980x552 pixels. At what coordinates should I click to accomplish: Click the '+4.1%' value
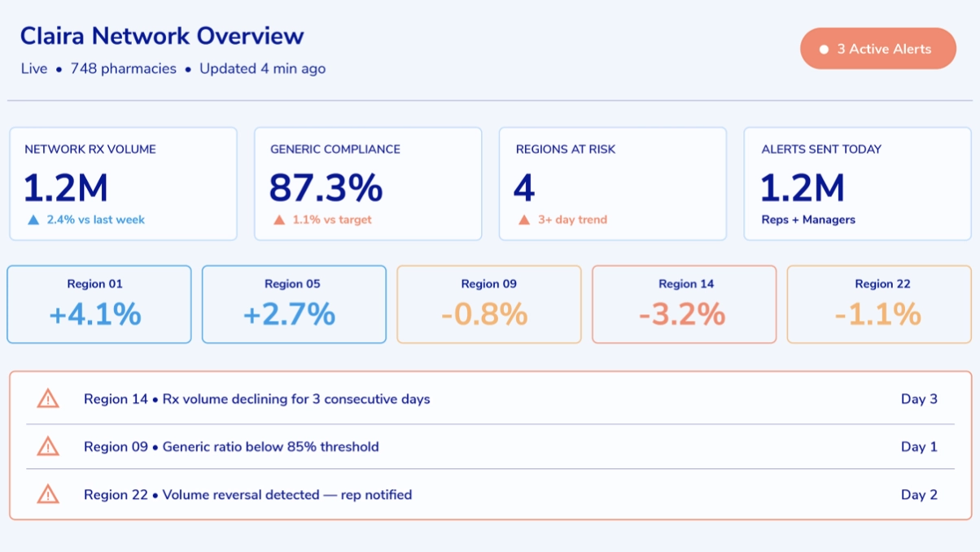point(95,314)
